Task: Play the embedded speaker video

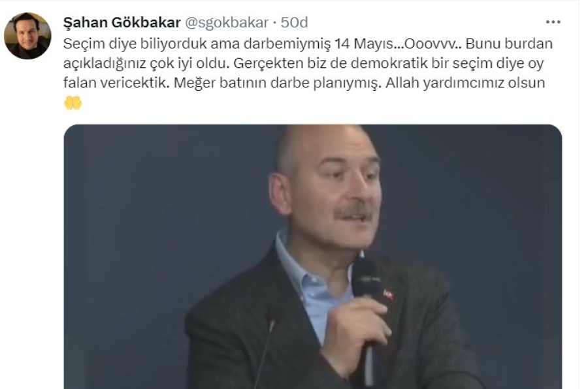Action: (x=313, y=257)
